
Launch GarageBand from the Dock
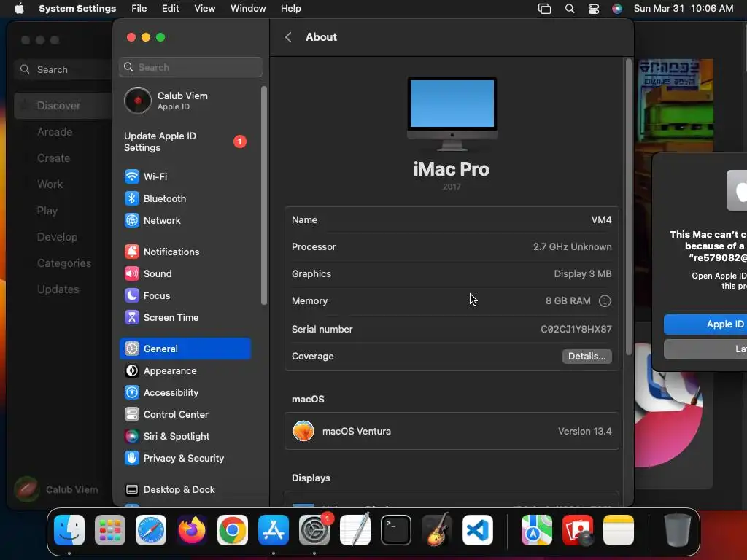[x=437, y=529]
